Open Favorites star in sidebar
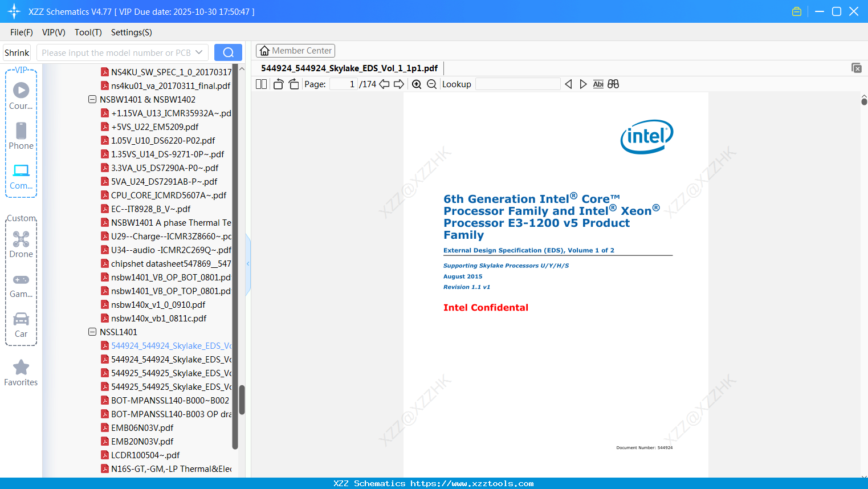 [x=21, y=368]
